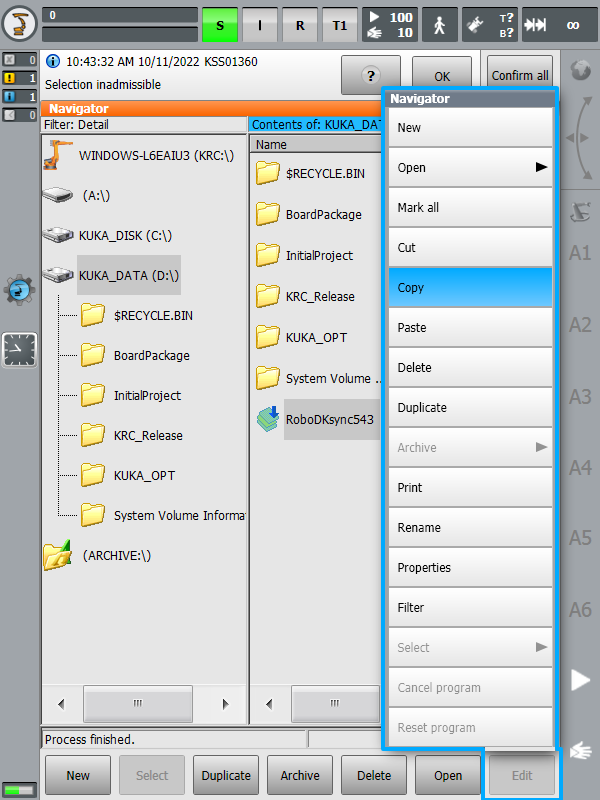This screenshot has height=800, width=600.
Task: Select $RECYCLE.BIN in contents list
Action: click(310, 173)
